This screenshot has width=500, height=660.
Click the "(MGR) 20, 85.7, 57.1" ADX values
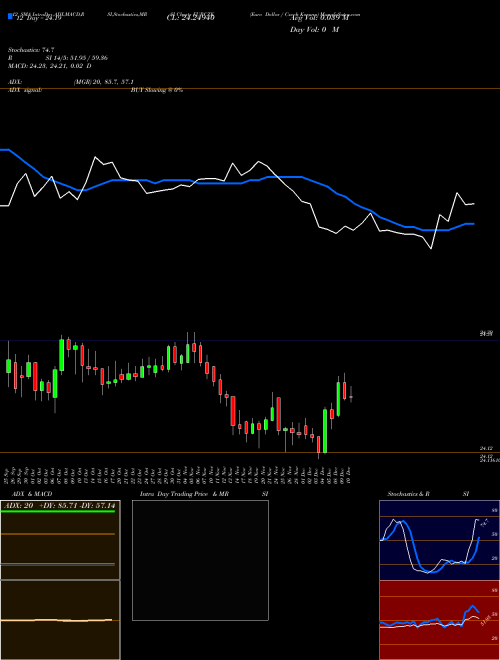click(104, 82)
